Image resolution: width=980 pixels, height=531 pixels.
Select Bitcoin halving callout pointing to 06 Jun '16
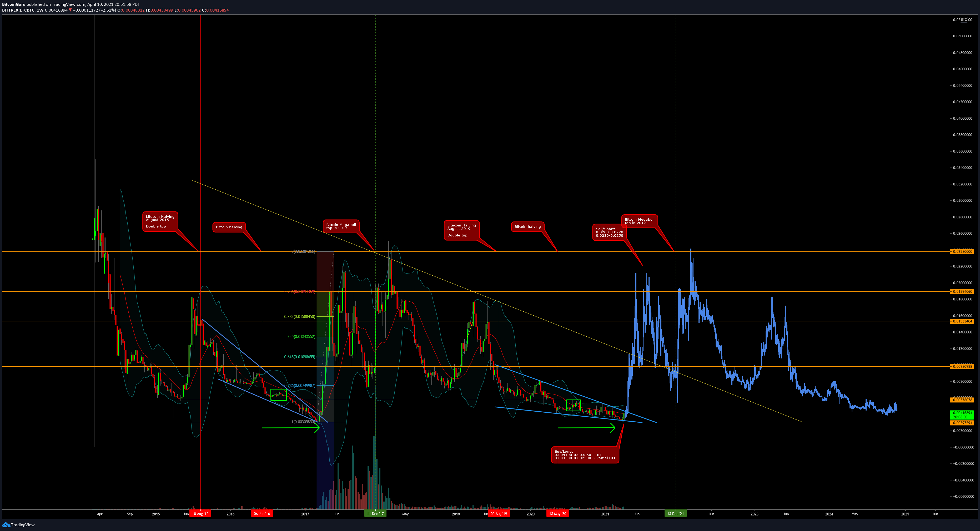[229, 227]
